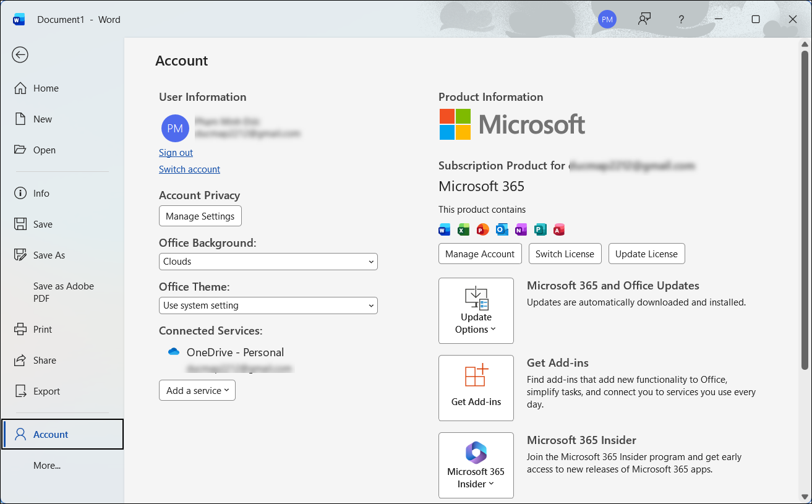This screenshot has height=504, width=812.
Task: Choose Save As in the sidebar
Action: click(x=62, y=255)
